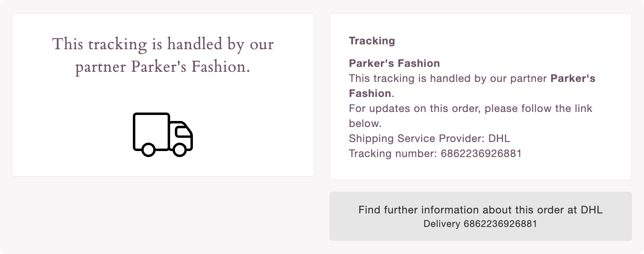Click the word 'DHL' in the shipping provider line
This screenshot has height=254, width=644.
coord(499,138)
